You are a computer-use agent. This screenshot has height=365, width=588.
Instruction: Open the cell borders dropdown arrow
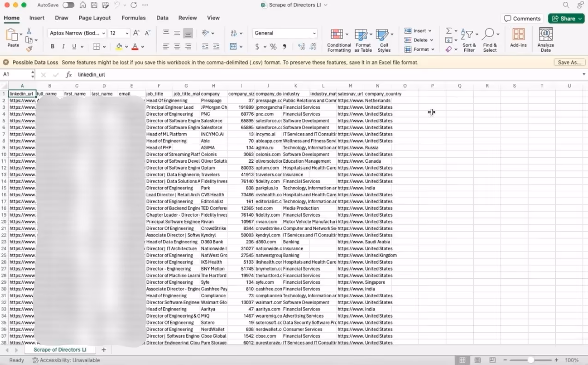(104, 47)
